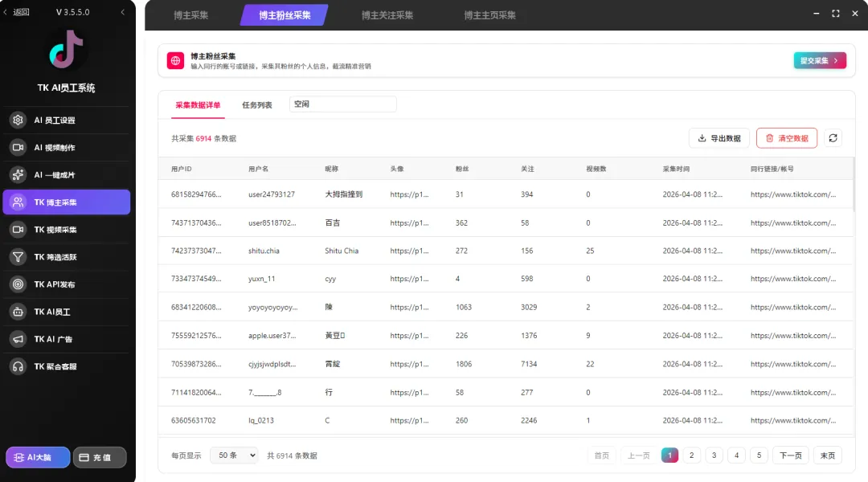Switch to the 任务列表 tab
Screen dimensions: 868x482
[256, 104]
